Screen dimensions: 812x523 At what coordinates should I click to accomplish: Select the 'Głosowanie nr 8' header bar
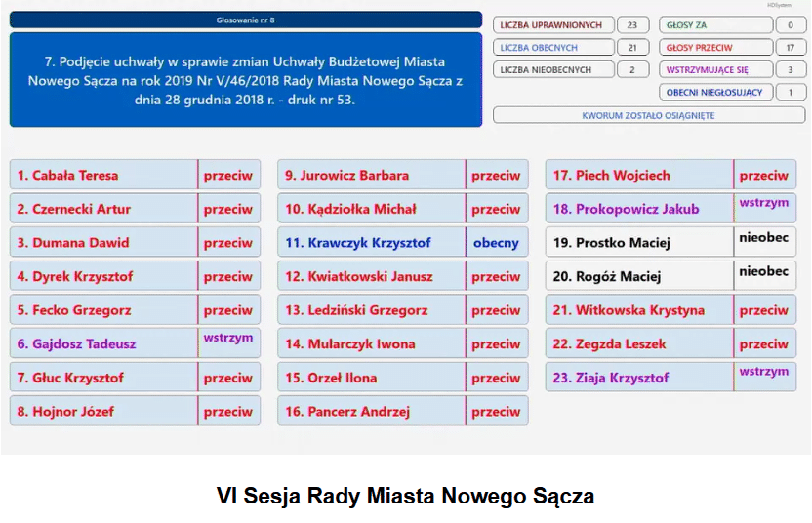click(246, 20)
